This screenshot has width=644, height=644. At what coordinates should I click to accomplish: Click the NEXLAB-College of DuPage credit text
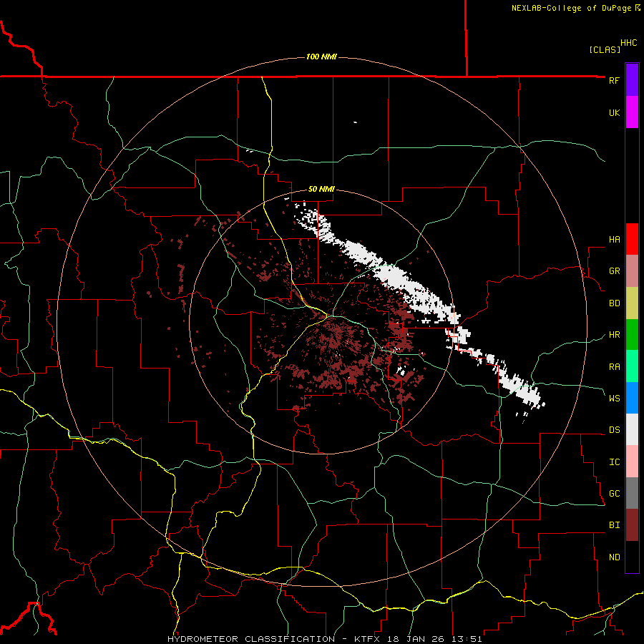coord(571,8)
